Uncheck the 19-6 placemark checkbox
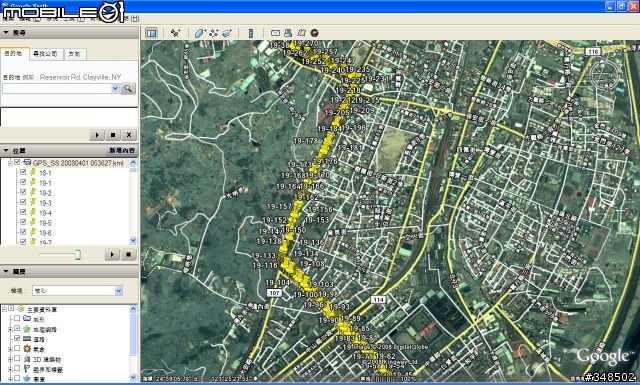Image resolution: width=640 pixels, height=385 pixels. click(23, 232)
